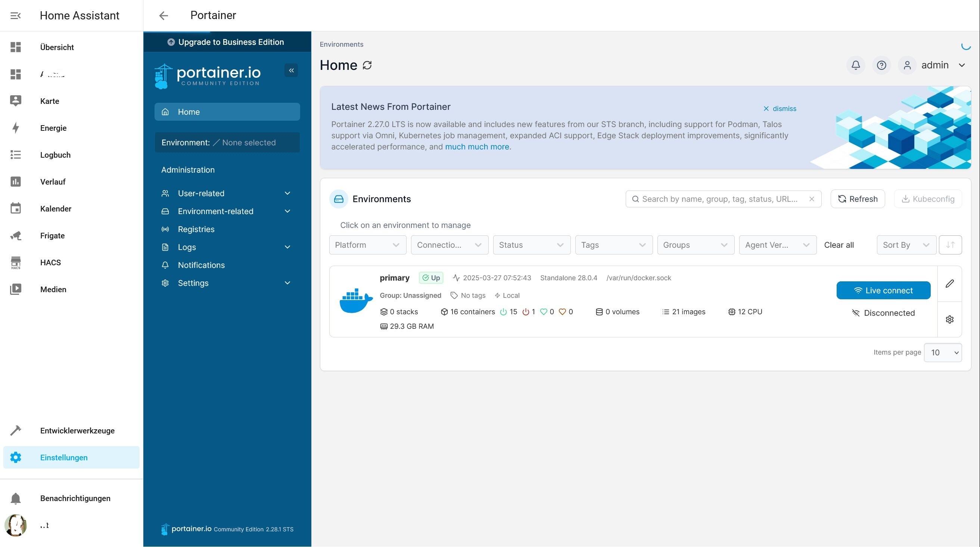The width and height of the screenshot is (980, 547).
Task: Click the Docker whale icon of the primary environment
Action: (x=356, y=301)
